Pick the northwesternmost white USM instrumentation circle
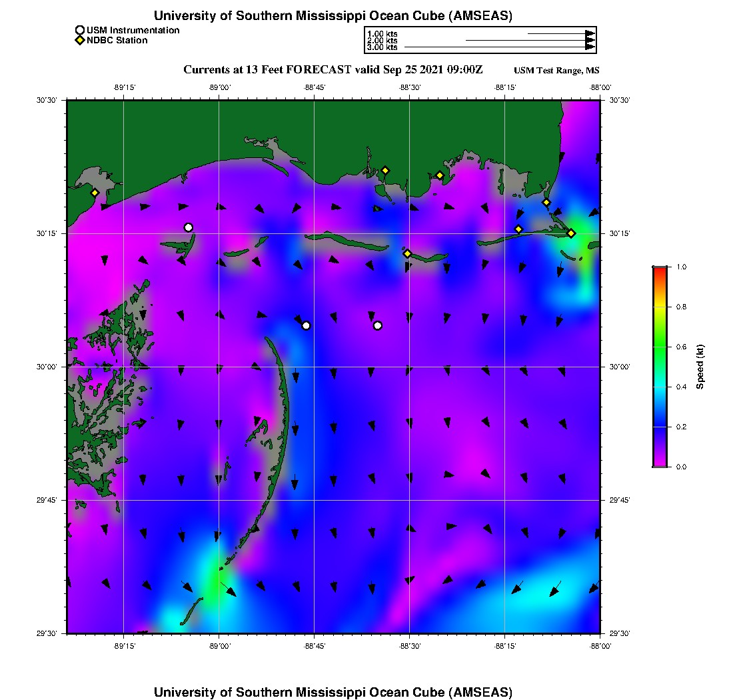This screenshot has width=733, height=700. [x=189, y=227]
